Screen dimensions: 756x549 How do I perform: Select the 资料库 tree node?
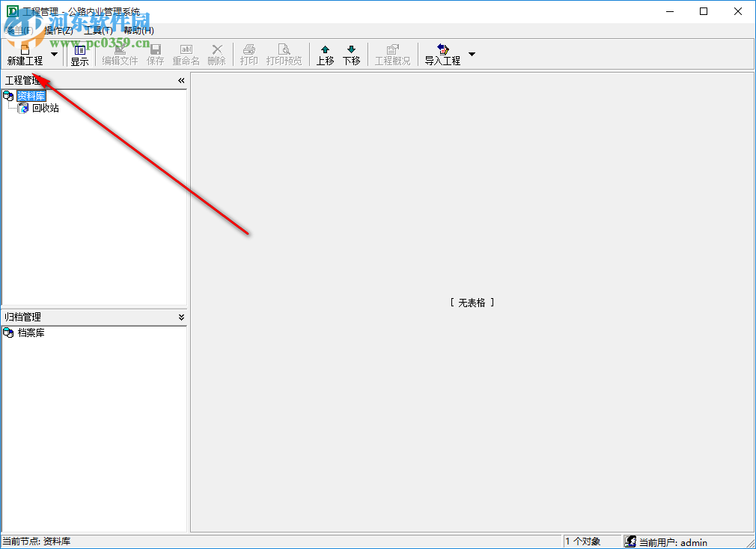[31, 96]
